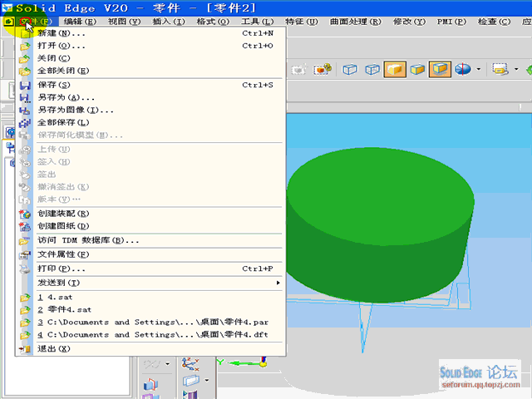532x399 pixels.
Task: Click the hidden-edges cube display icon
Action: (x=372, y=70)
